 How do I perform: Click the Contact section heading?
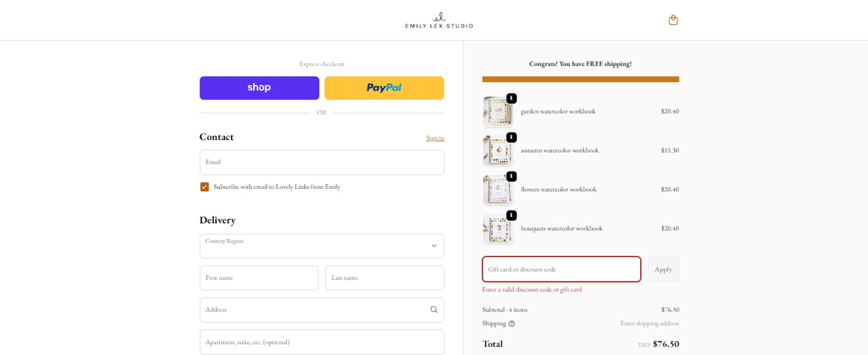[x=216, y=137]
